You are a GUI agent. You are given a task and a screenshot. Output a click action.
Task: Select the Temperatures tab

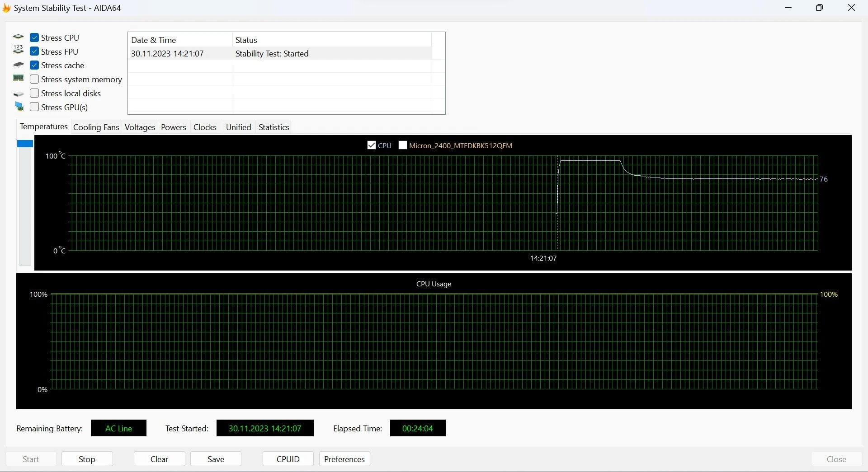[44, 126]
